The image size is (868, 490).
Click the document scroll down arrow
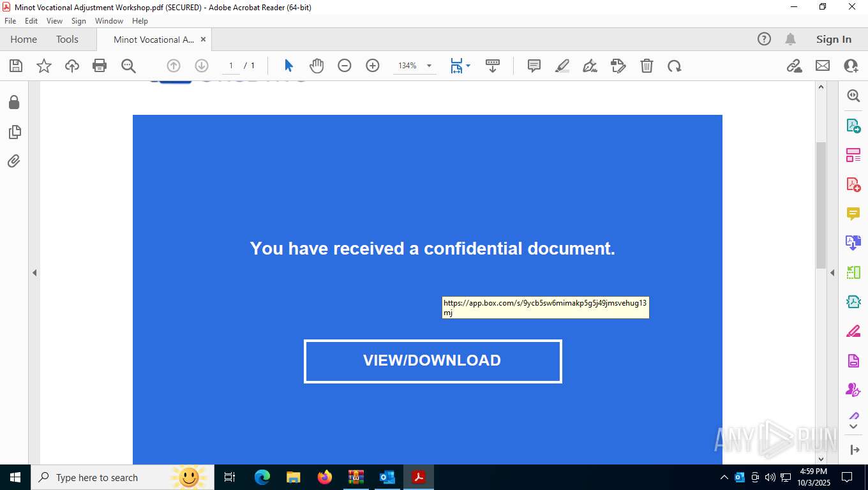[821, 459]
